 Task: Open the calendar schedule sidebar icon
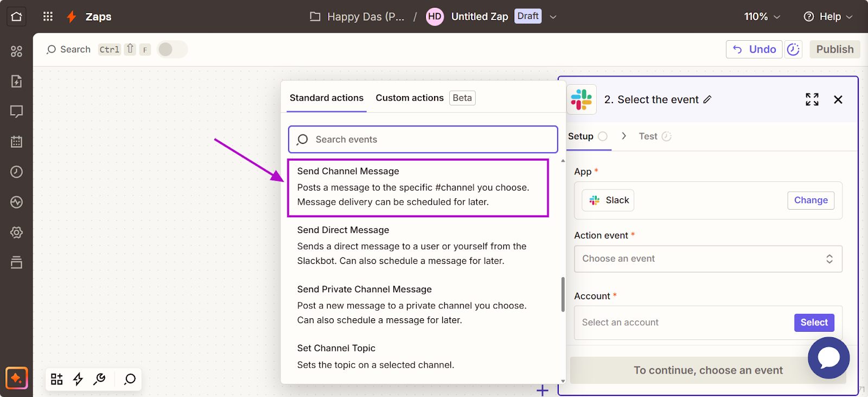click(16, 142)
